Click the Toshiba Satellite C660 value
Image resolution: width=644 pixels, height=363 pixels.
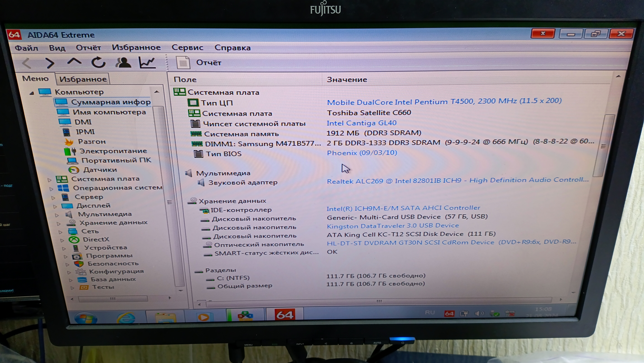pyautogui.click(x=369, y=113)
